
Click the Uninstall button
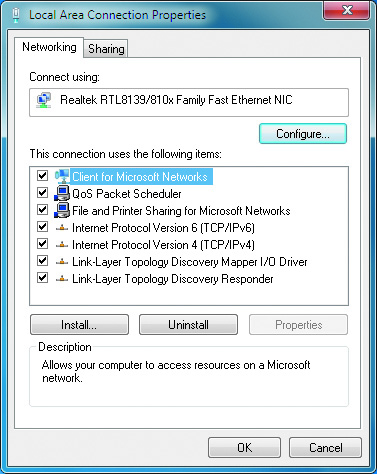pyautogui.click(x=188, y=325)
